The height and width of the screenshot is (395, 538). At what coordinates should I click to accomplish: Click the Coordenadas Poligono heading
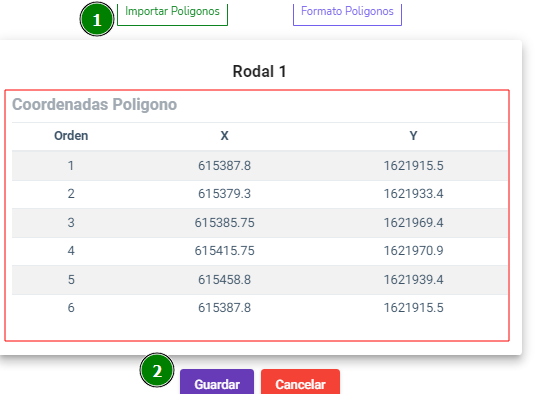tap(94, 105)
